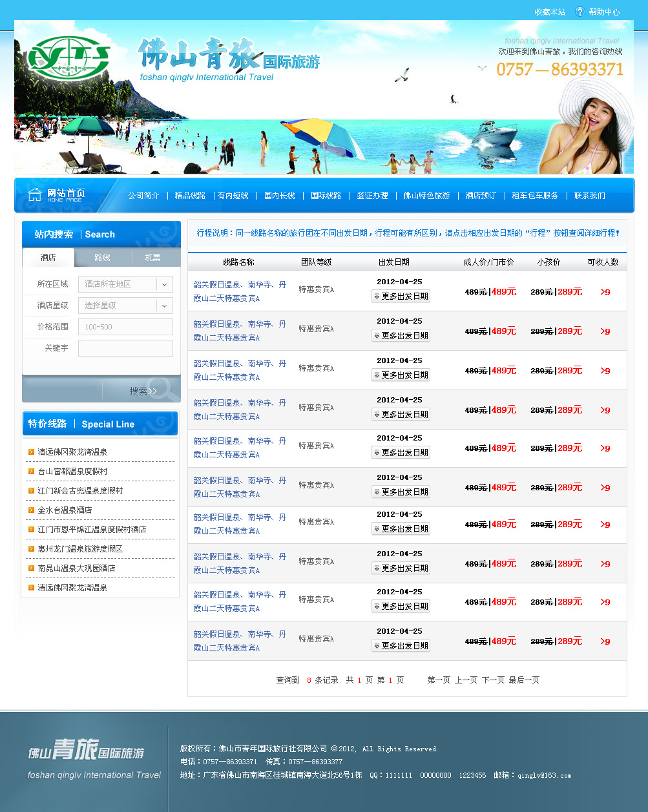Open 惠州龙门温泉旅游度假区 special line link
Image resolution: width=648 pixels, height=812 pixels.
pyautogui.click(x=80, y=549)
